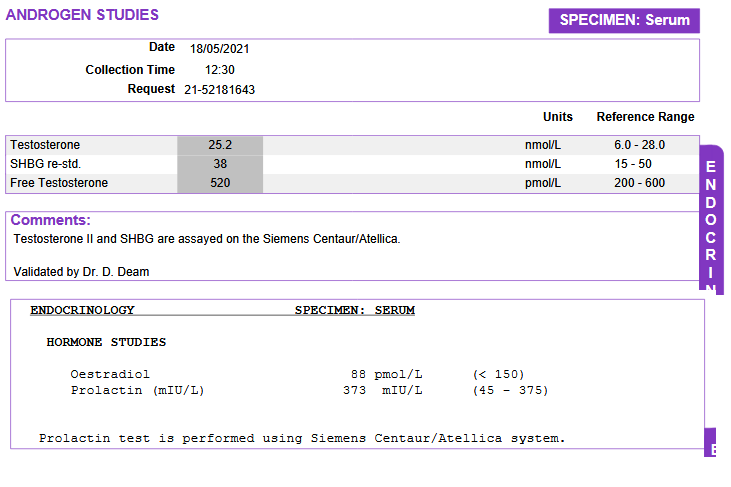The image size is (731, 487).
Task: Select the Testosterone reference range 6.0 - 28.0
Action: point(639,145)
